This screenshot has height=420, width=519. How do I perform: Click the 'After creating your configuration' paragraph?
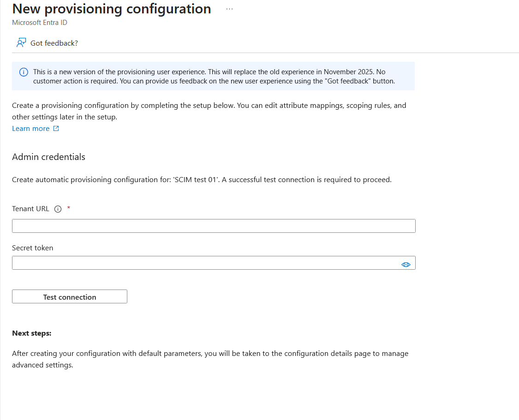pyautogui.click(x=210, y=359)
